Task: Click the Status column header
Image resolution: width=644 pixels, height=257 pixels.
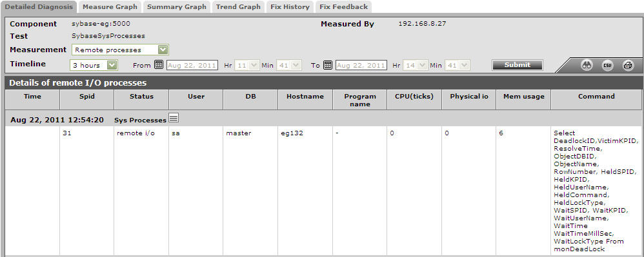Action: coord(141,100)
